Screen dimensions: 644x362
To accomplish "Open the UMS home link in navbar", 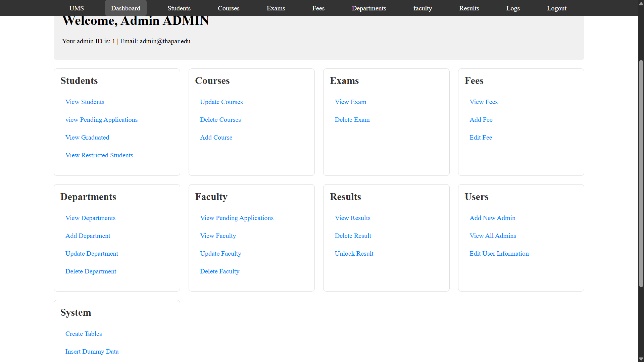I will pyautogui.click(x=77, y=8).
